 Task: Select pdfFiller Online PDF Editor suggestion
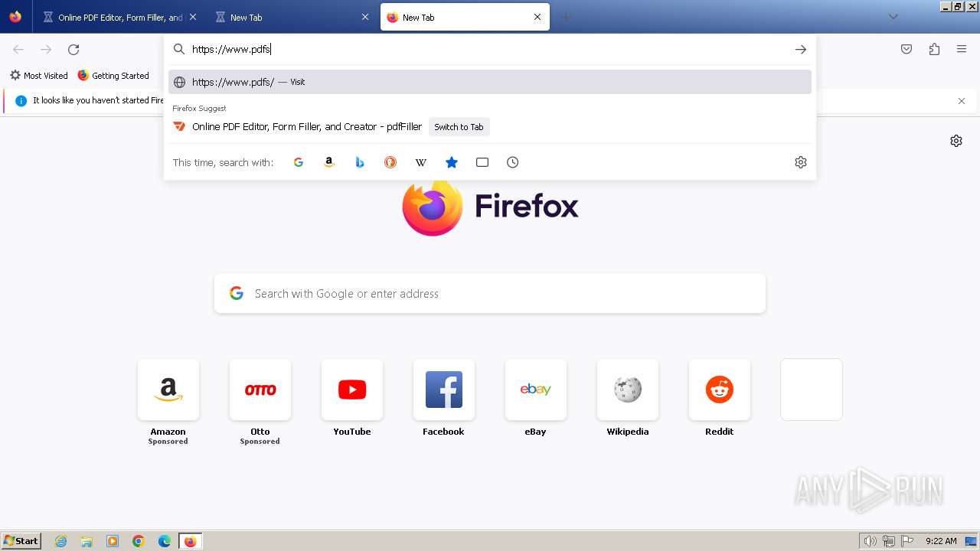tap(307, 127)
